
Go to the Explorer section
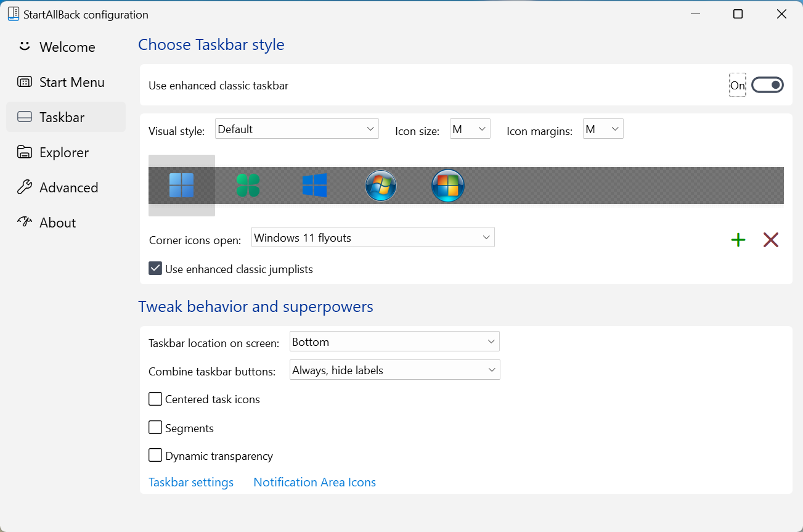pos(66,152)
